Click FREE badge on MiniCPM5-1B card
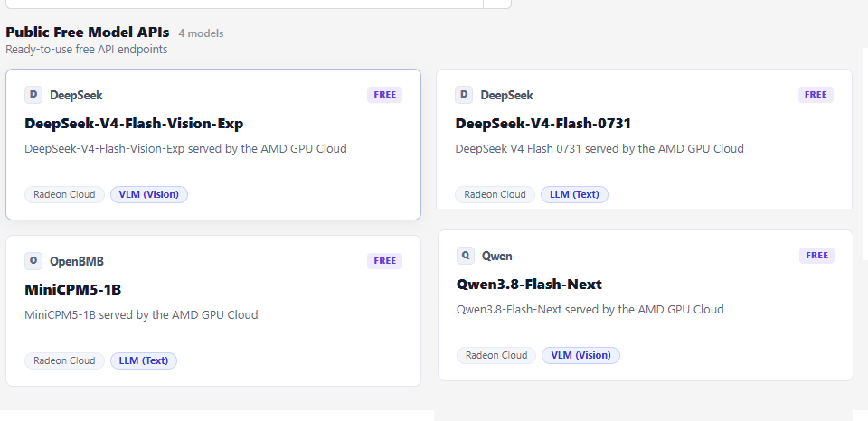868x421 pixels. (385, 260)
